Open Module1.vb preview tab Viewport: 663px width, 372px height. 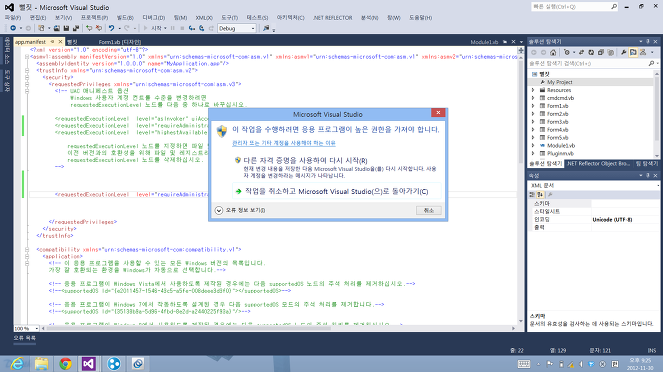(484, 42)
